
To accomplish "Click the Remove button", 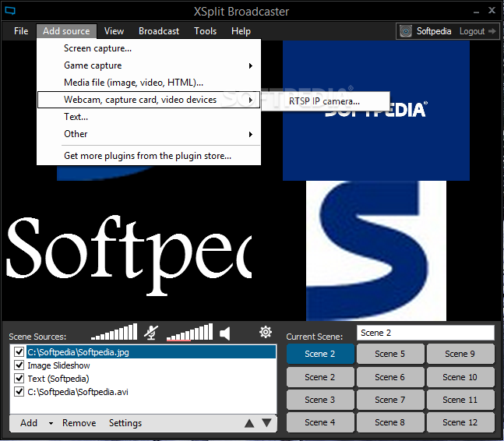I will pos(79,423).
